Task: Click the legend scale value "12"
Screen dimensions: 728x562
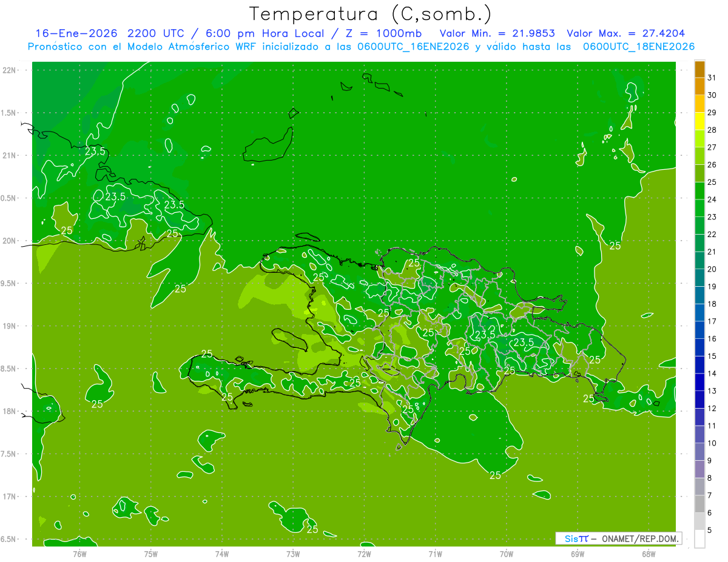Action: [x=712, y=409]
